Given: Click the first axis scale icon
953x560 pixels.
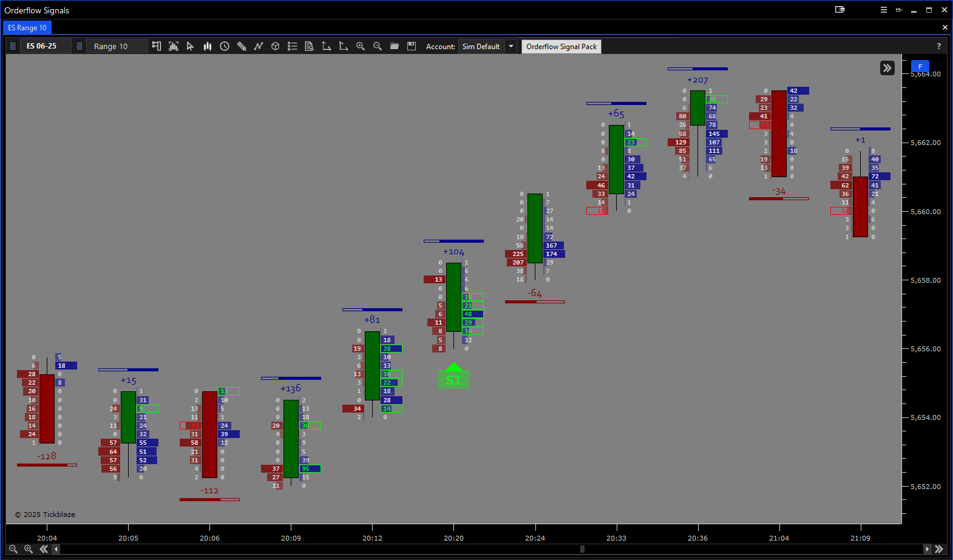Looking at the screenshot, I should pyautogui.click(x=327, y=46).
